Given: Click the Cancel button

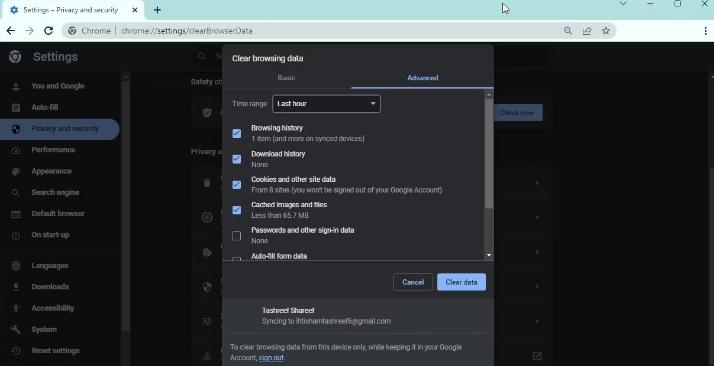Looking at the screenshot, I should point(413,282).
